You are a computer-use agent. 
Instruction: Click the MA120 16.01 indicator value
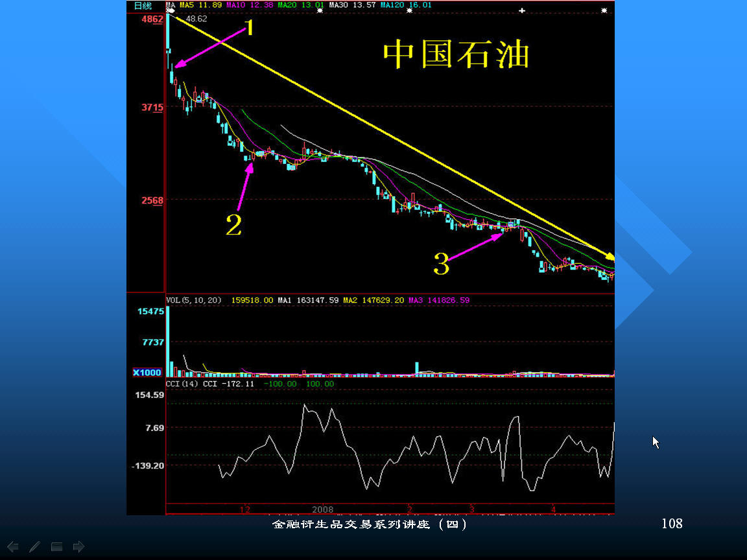406,5
